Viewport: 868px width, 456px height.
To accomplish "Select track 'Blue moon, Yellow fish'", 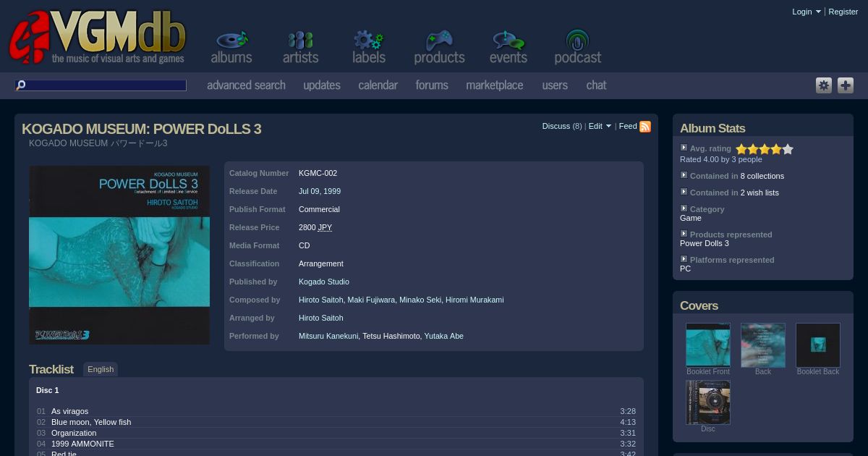I will point(91,422).
